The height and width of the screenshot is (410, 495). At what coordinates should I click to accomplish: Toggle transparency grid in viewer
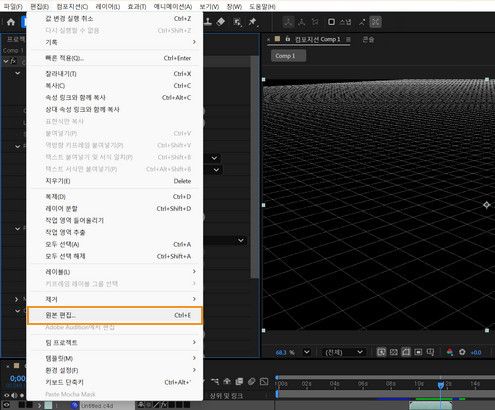pos(394,352)
